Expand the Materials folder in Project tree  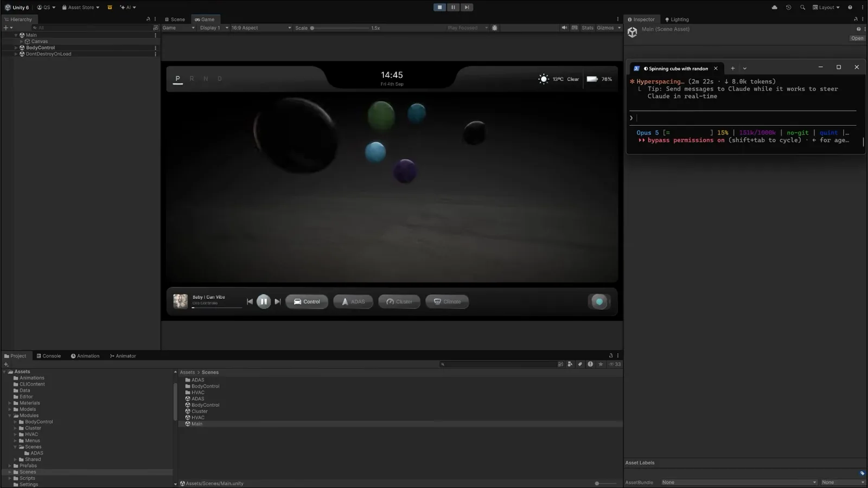(x=10, y=403)
